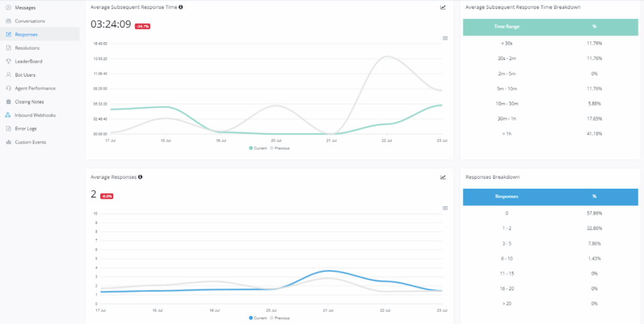Click info icon next to Average Responses
Image resolution: width=644 pixels, height=324 pixels.
140,177
